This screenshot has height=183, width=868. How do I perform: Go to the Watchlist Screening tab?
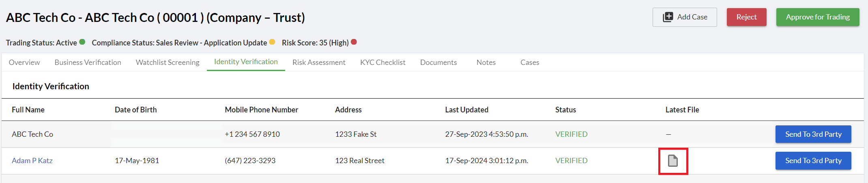168,62
